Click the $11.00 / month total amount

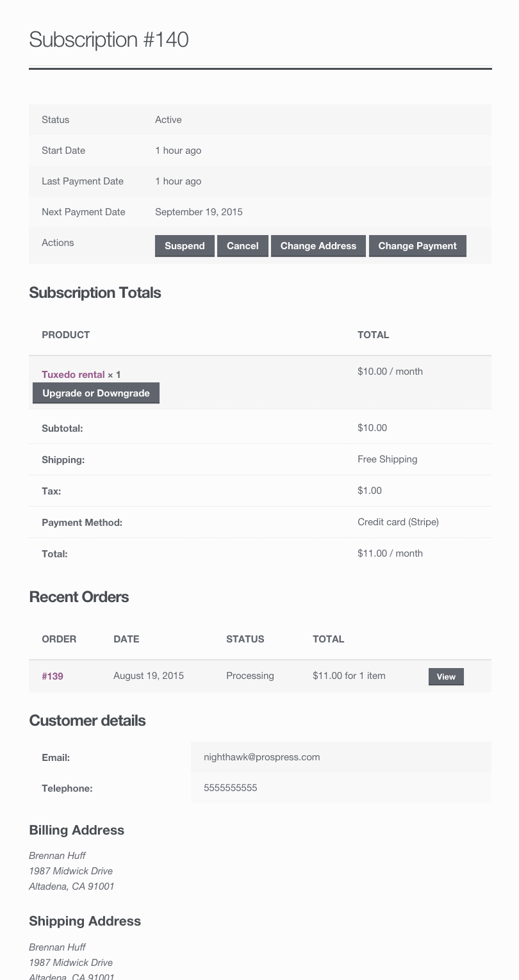(x=390, y=553)
